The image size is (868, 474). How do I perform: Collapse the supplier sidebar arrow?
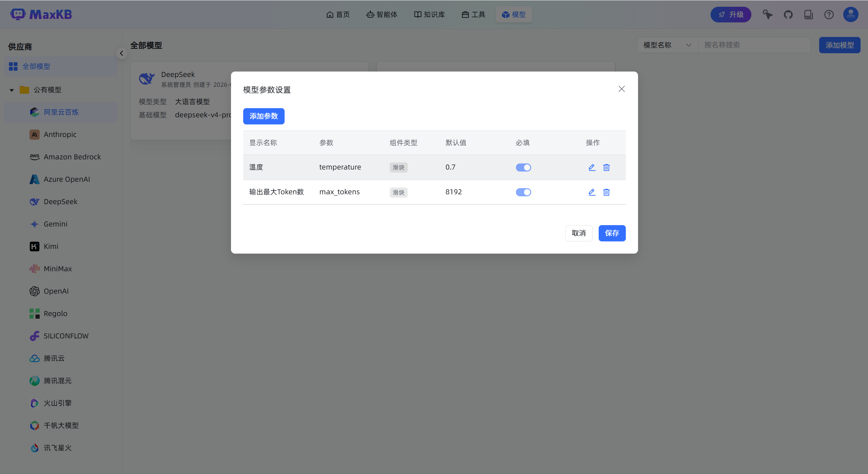tap(121, 53)
